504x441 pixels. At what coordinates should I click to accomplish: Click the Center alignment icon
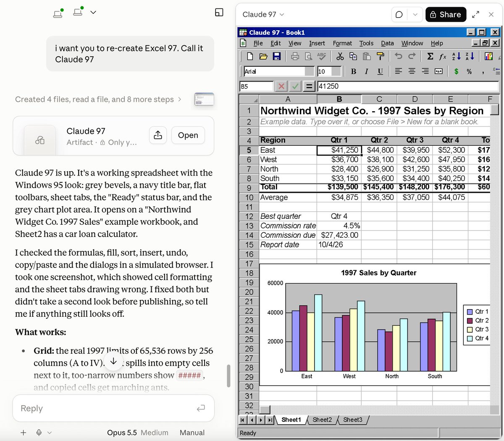(x=412, y=71)
